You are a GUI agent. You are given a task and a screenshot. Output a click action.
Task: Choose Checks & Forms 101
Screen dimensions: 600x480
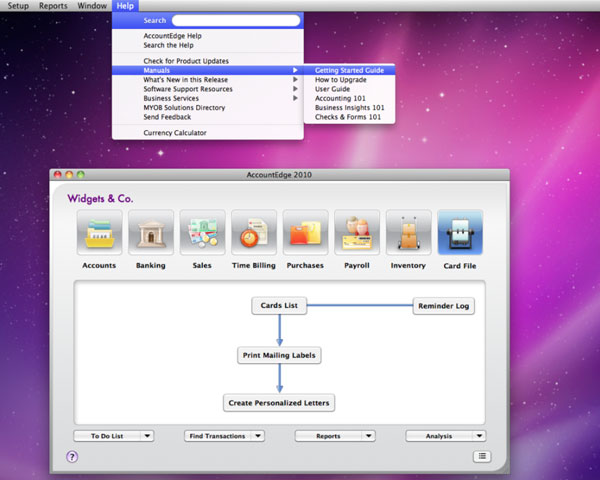point(349,117)
